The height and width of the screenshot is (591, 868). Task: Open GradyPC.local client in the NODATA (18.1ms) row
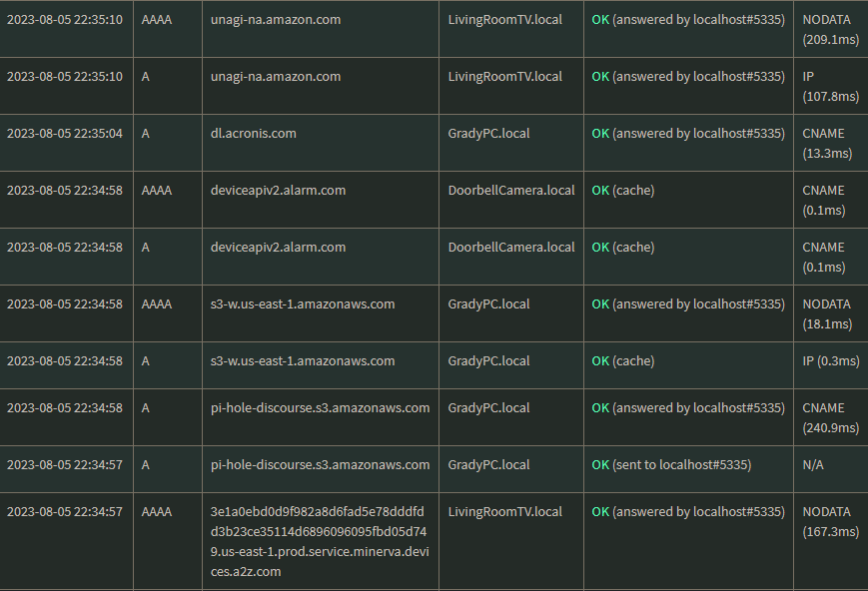pyautogui.click(x=488, y=304)
